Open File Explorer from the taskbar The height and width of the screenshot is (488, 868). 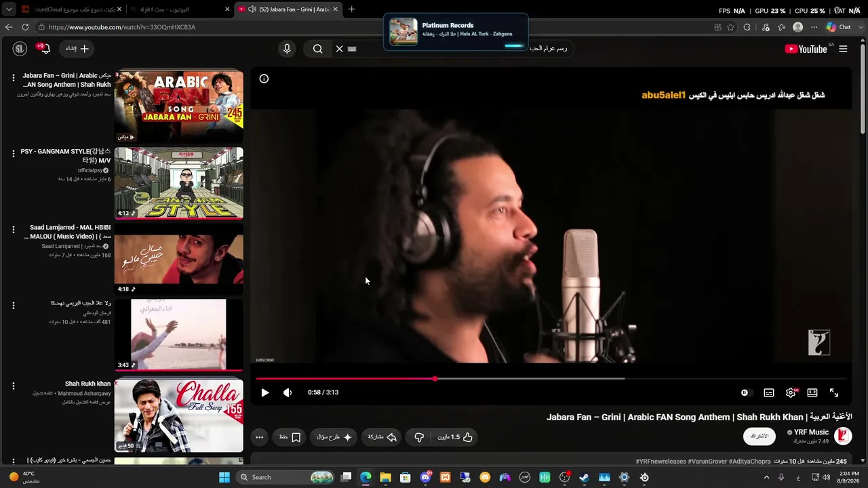click(385, 477)
